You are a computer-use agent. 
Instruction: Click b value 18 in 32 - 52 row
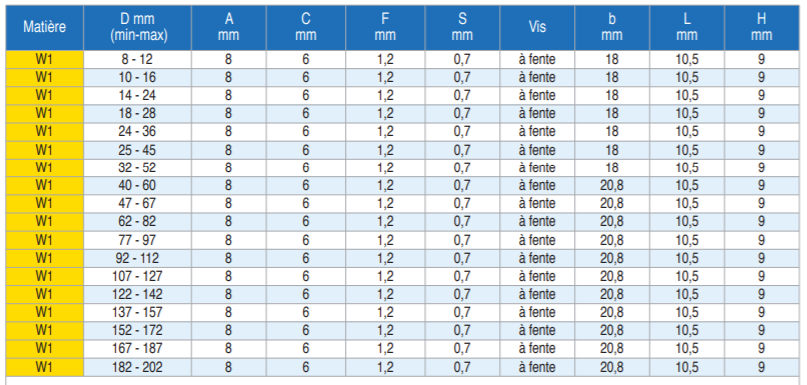pyautogui.click(x=612, y=168)
